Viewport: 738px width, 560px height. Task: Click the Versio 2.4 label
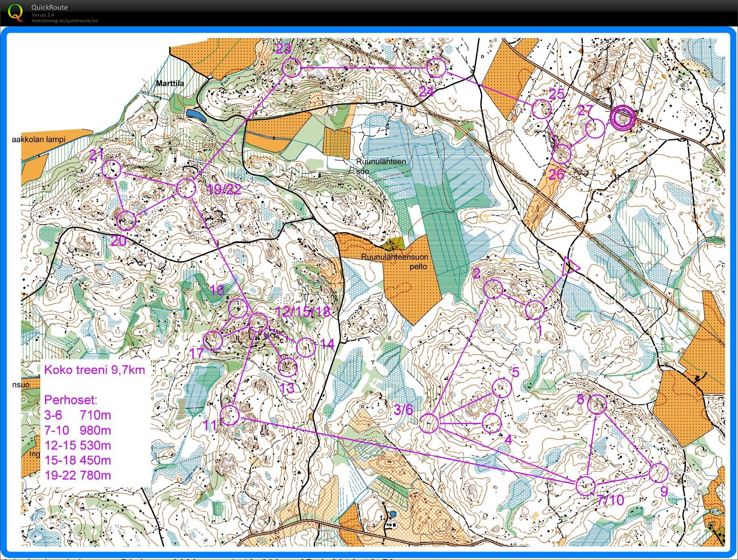pos(43,15)
